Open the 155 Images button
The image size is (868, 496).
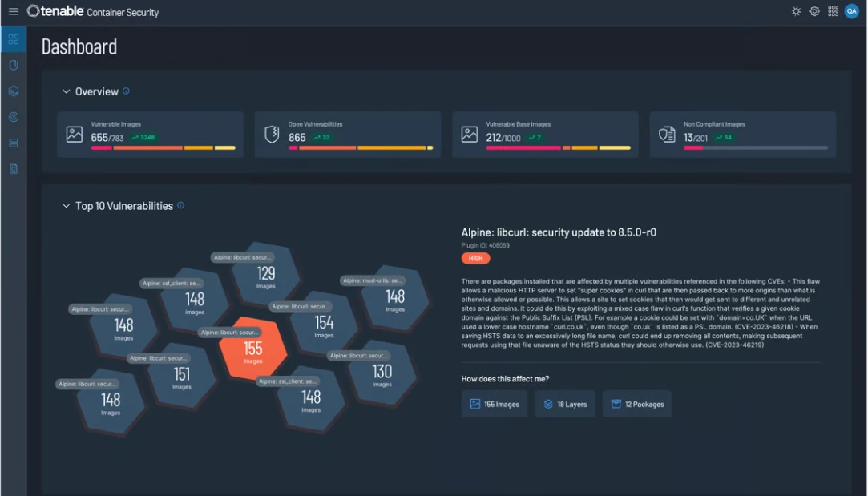[x=495, y=404]
